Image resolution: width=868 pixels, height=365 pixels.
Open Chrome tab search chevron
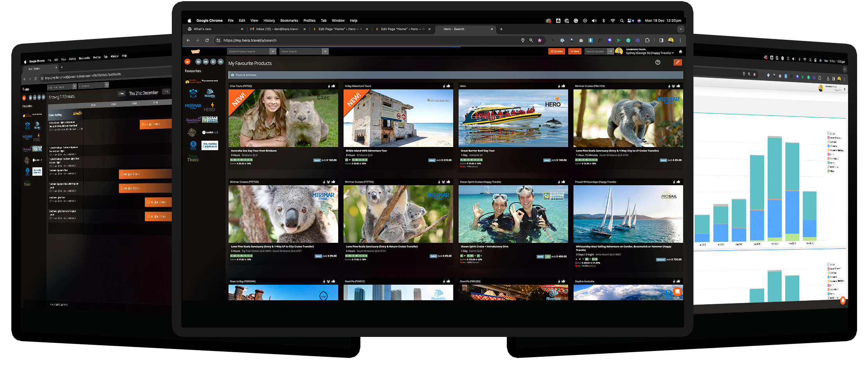[681, 29]
